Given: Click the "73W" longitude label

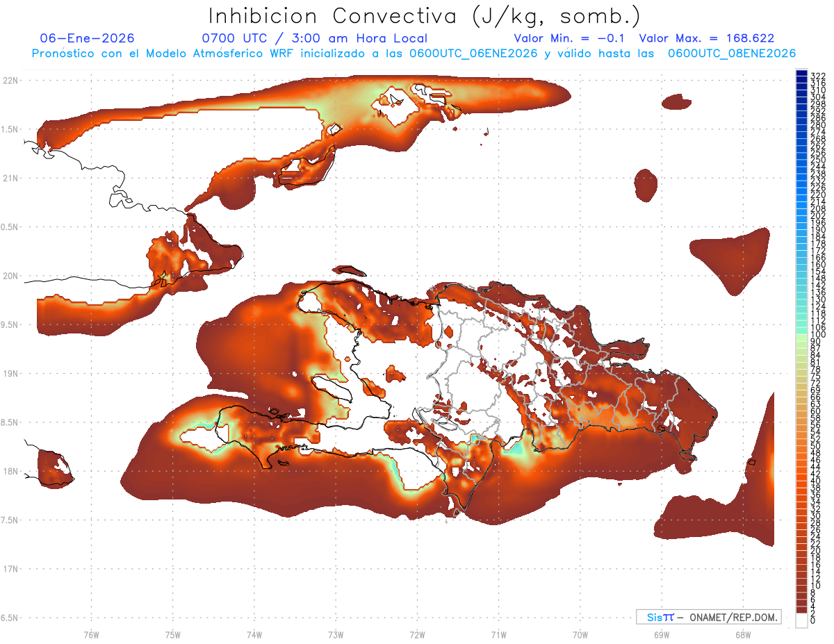Looking at the screenshot, I should (x=336, y=634).
